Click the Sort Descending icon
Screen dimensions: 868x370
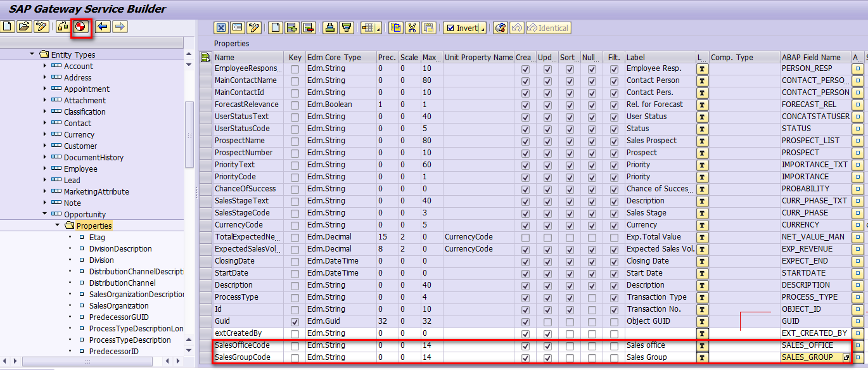coord(347,28)
